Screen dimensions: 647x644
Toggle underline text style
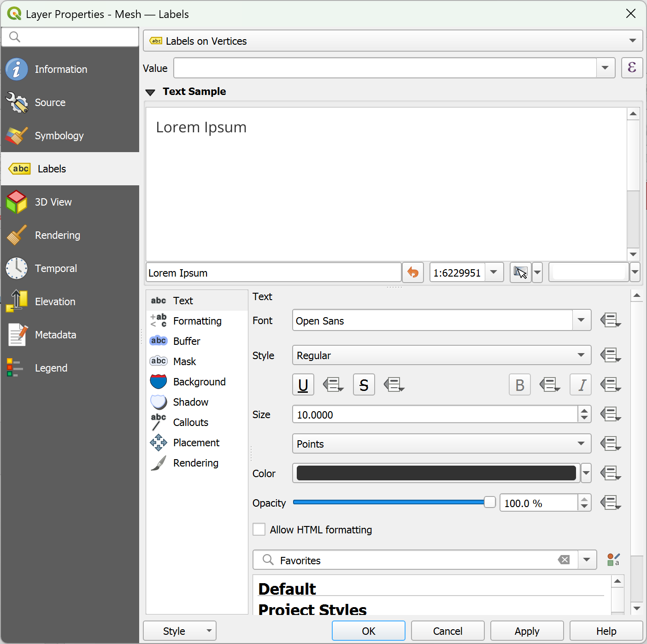303,384
